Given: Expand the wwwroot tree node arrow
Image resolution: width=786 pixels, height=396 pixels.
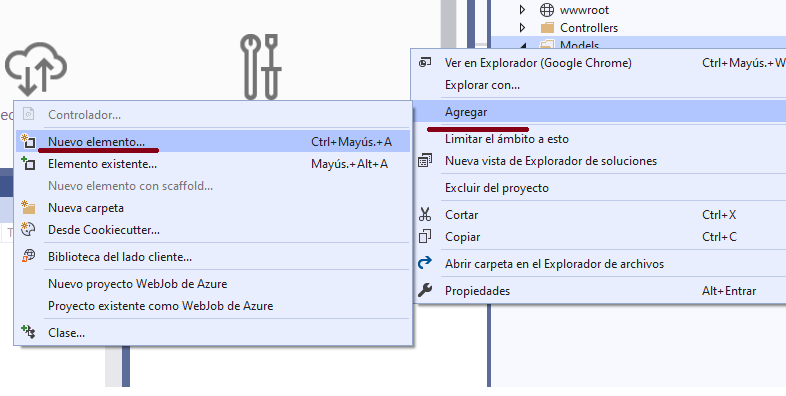Looking at the screenshot, I should pos(522,10).
